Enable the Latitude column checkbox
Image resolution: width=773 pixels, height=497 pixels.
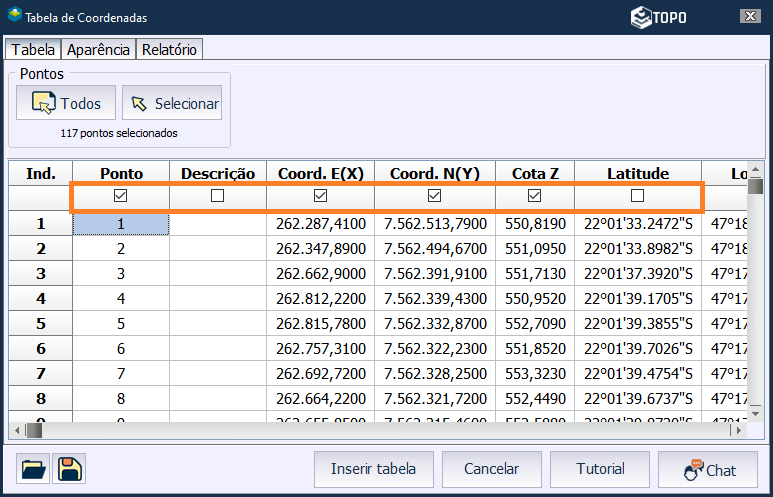637,196
